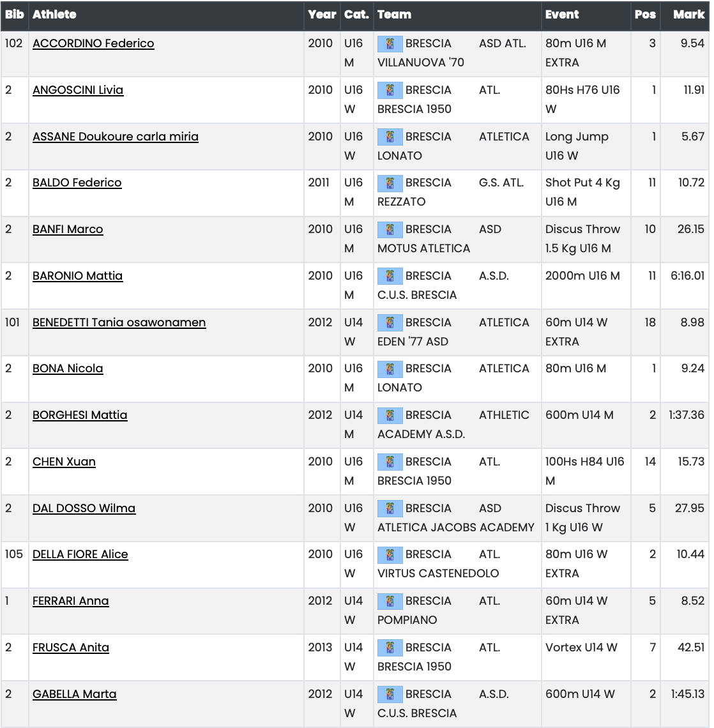Click Brescia flag icon in ASSANE row

click(390, 137)
